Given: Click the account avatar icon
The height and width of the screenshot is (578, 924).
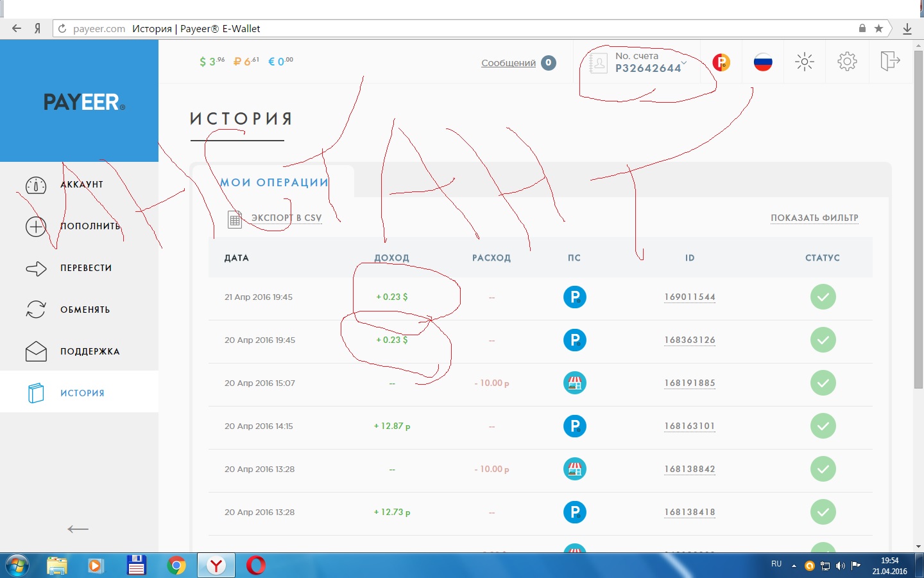Looking at the screenshot, I should pyautogui.click(x=598, y=63).
